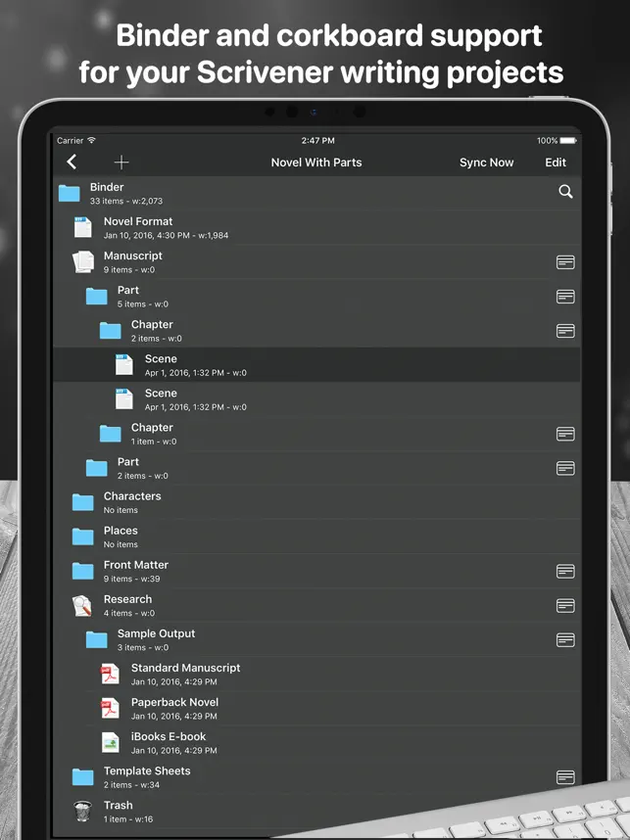This screenshot has height=840, width=630.
Task: Open the Standard Manuscript label
Action: pos(185,668)
